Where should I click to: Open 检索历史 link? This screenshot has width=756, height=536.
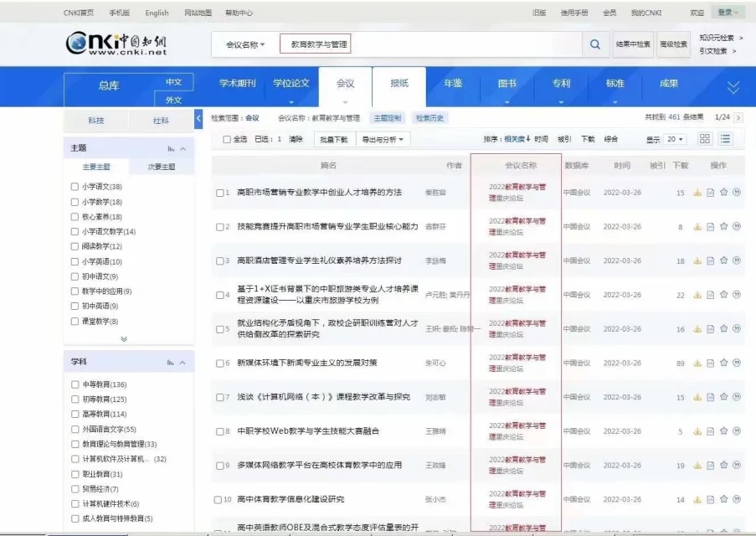coord(429,118)
